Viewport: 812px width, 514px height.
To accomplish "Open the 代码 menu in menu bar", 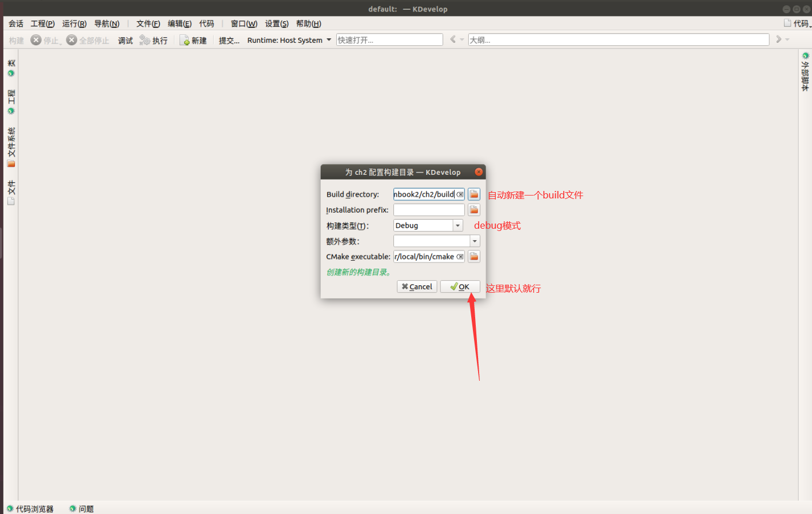I will [206, 23].
